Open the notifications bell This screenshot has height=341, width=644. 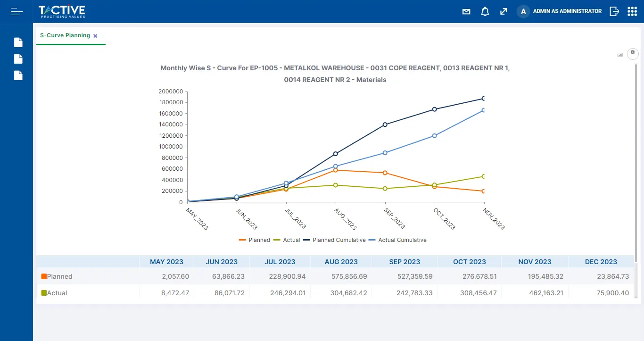tap(485, 12)
